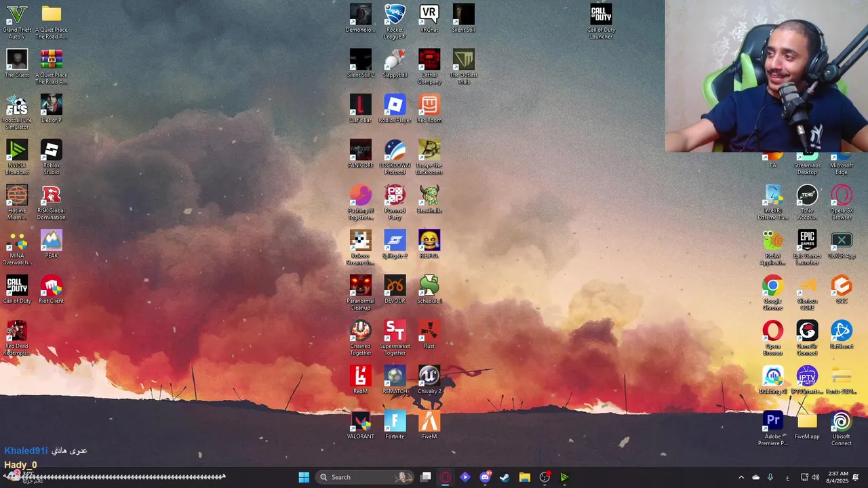Open Chained Together shortcut

(x=361, y=338)
